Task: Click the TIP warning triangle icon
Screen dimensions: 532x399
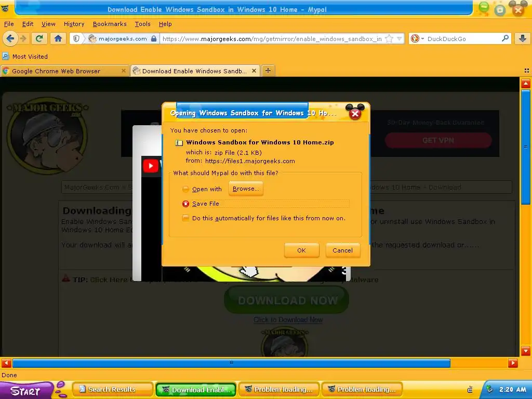Action: (66, 278)
